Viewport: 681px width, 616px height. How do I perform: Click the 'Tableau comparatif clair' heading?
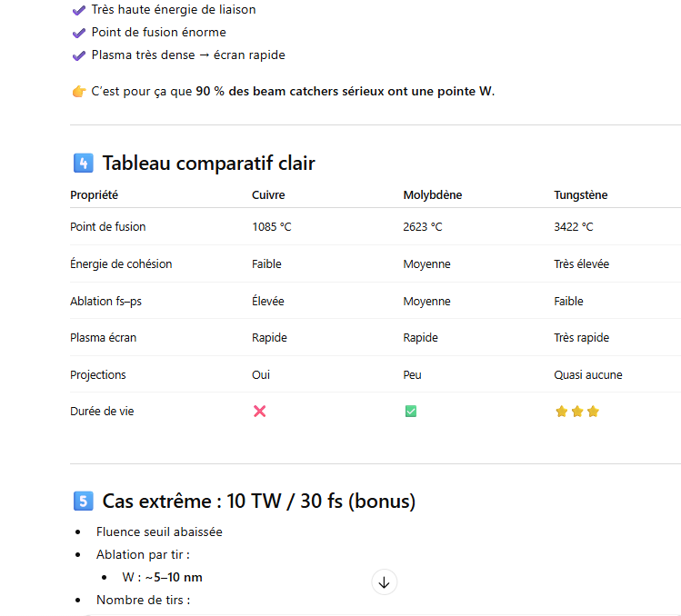click(x=208, y=164)
